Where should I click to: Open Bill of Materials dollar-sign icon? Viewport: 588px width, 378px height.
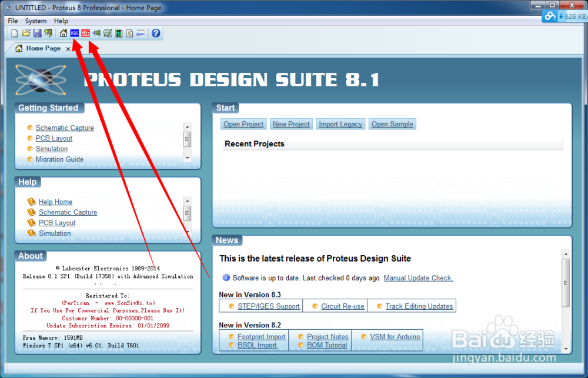130,34
